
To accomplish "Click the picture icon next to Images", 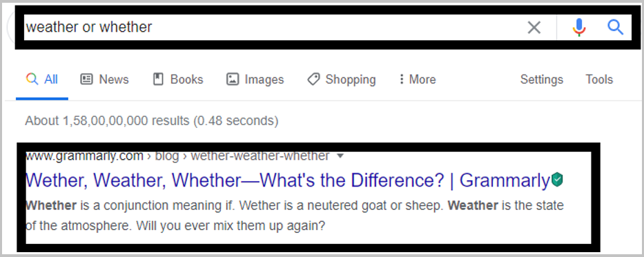I will pos(233,79).
